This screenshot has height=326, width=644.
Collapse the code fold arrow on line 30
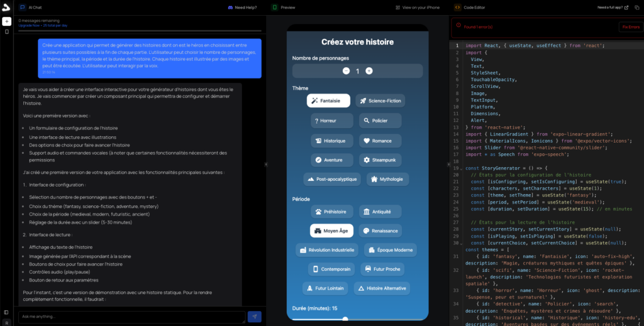click(461, 242)
